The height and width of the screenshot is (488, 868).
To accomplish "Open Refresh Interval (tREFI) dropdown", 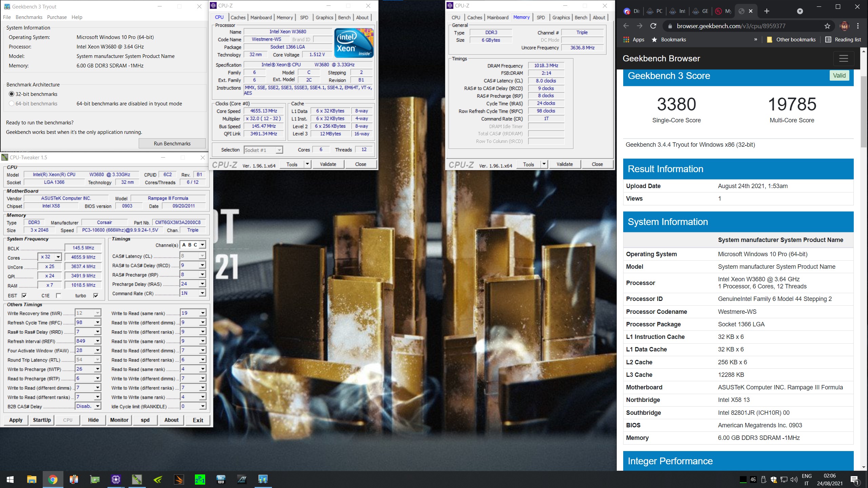I will click(98, 341).
